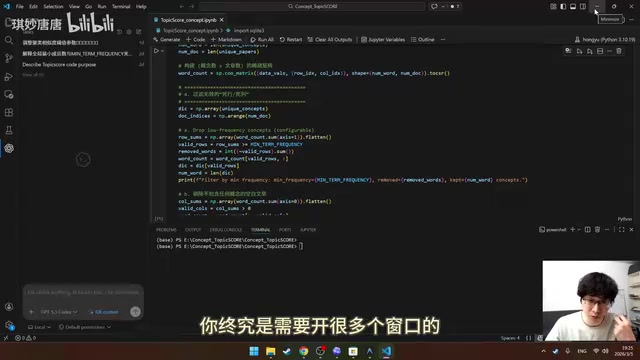
Task: Go forward with the navigation arrow
Action: tap(191, 7)
